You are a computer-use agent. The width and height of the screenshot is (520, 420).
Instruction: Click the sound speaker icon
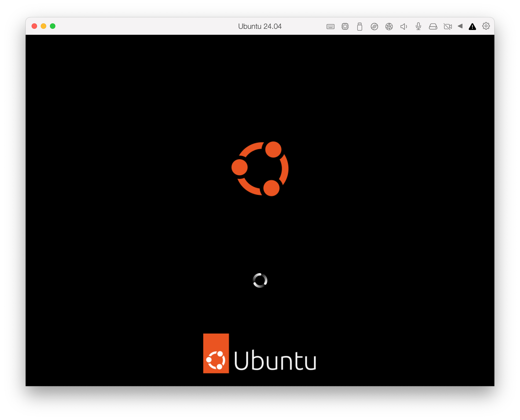click(x=404, y=26)
